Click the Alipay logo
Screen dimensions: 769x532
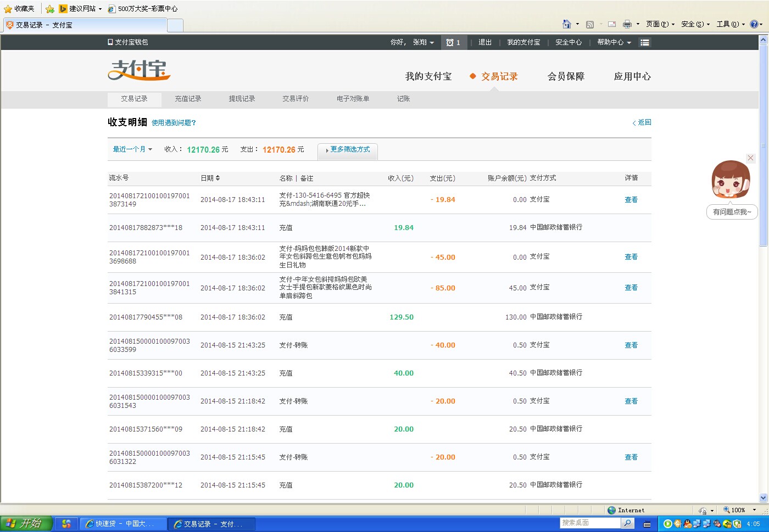(139, 70)
